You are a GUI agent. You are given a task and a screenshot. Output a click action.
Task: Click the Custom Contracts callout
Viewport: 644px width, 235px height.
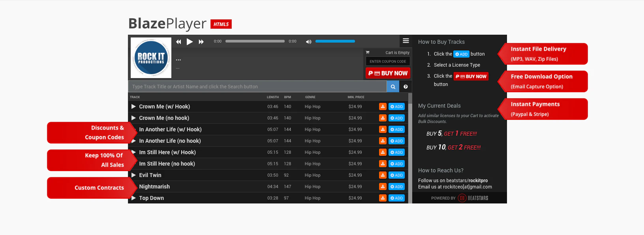[92, 188]
